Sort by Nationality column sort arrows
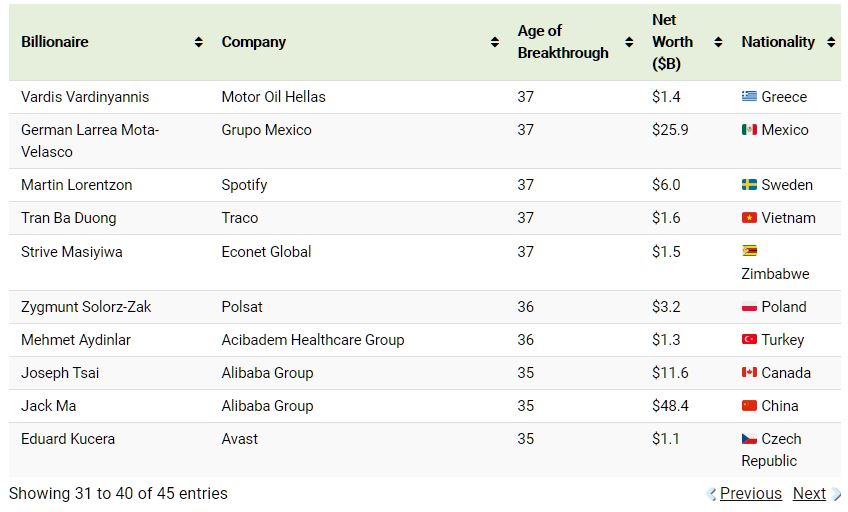Image resolution: width=848 pixels, height=512 pixels. [x=833, y=42]
